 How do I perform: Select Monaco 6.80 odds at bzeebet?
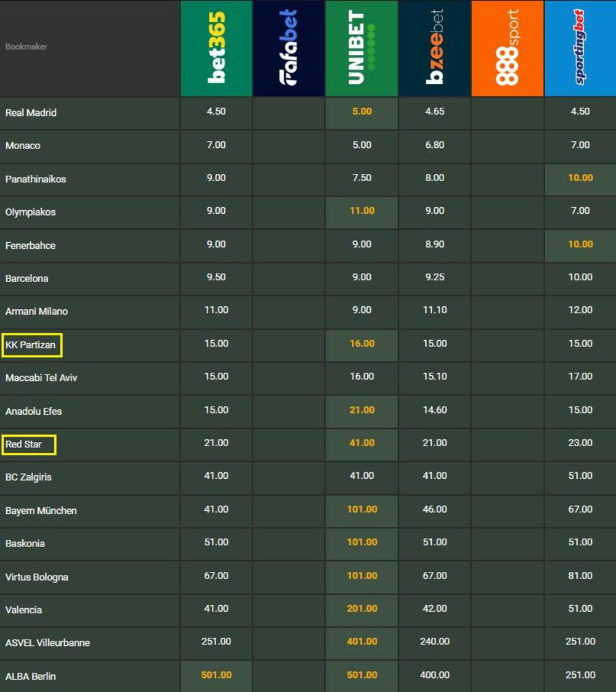pos(434,145)
